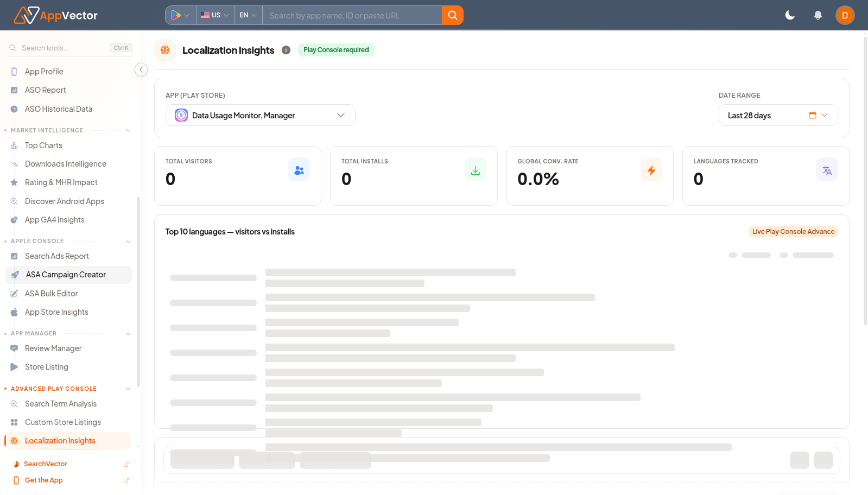
Task: Focus the app name search field
Action: click(352, 15)
